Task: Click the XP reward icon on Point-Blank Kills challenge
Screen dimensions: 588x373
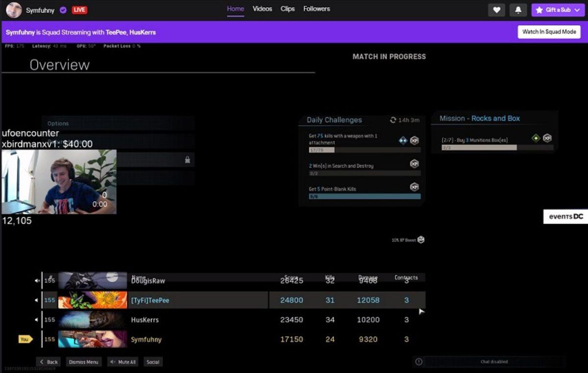Action: click(414, 186)
